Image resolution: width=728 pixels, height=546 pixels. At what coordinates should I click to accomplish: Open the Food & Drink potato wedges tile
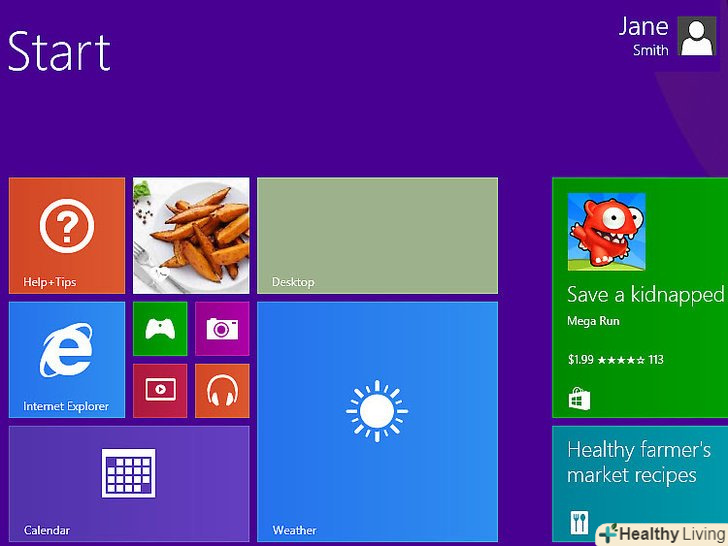pyautogui.click(x=191, y=235)
